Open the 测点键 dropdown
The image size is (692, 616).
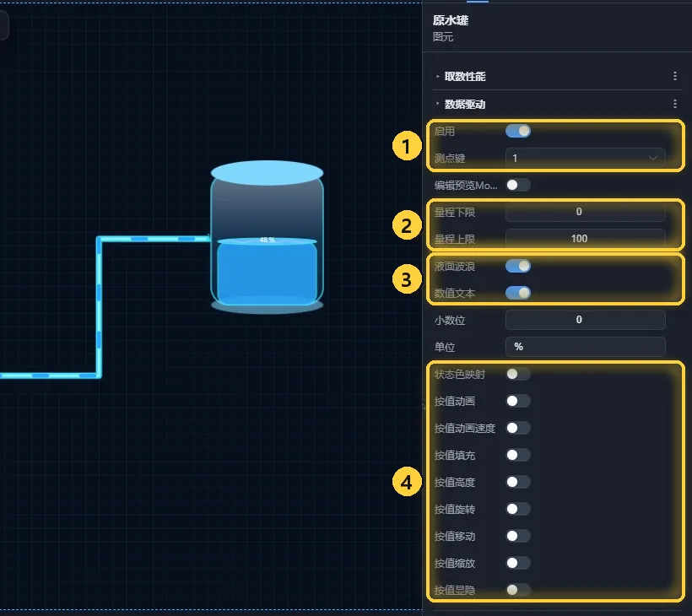[585, 158]
